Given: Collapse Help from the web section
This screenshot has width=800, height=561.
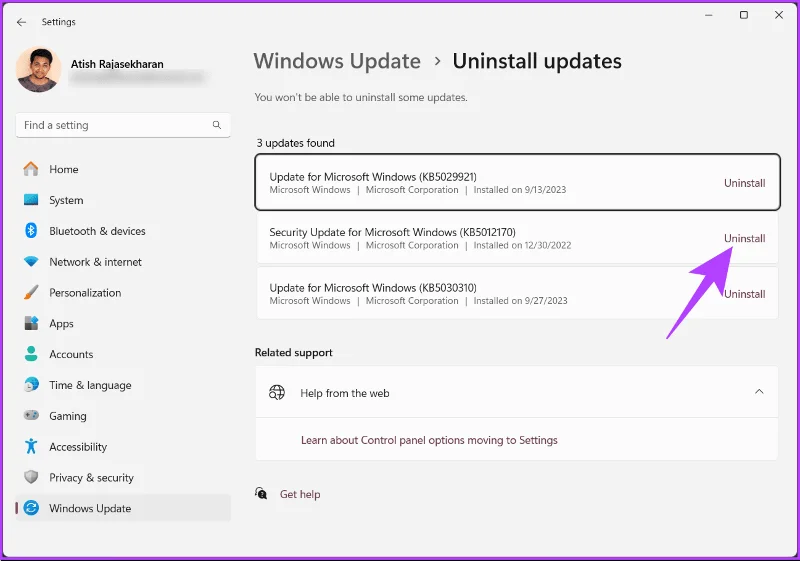Looking at the screenshot, I should 759,392.
